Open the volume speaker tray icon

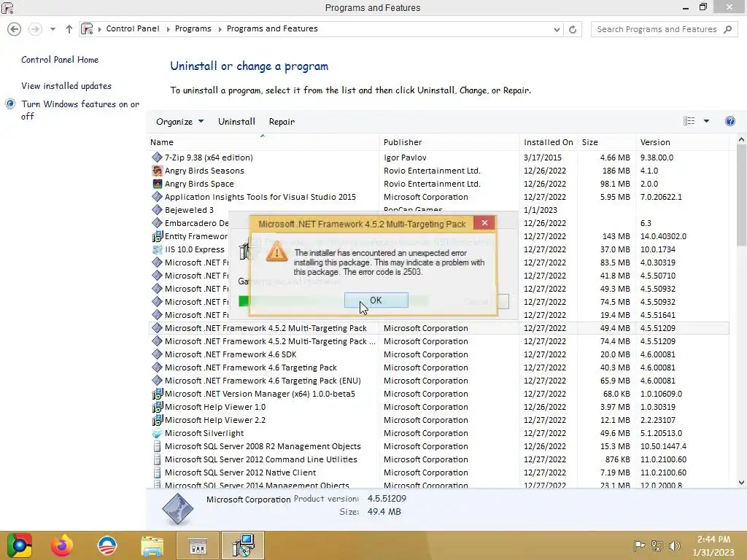pyautogui.click(x=674, y=545)
